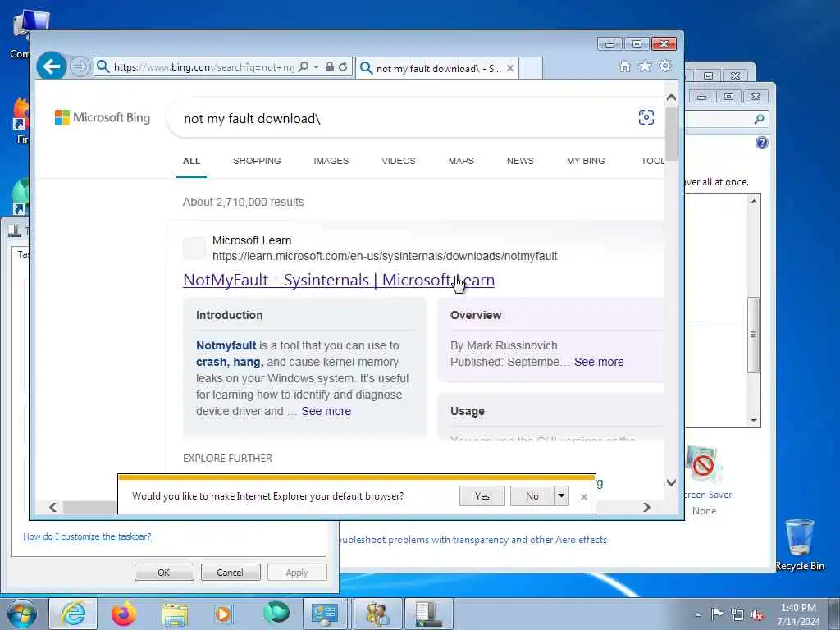This screenshot has height=630, width=840.
Task: Select the ALL search tab
Action: click(191, 161)
